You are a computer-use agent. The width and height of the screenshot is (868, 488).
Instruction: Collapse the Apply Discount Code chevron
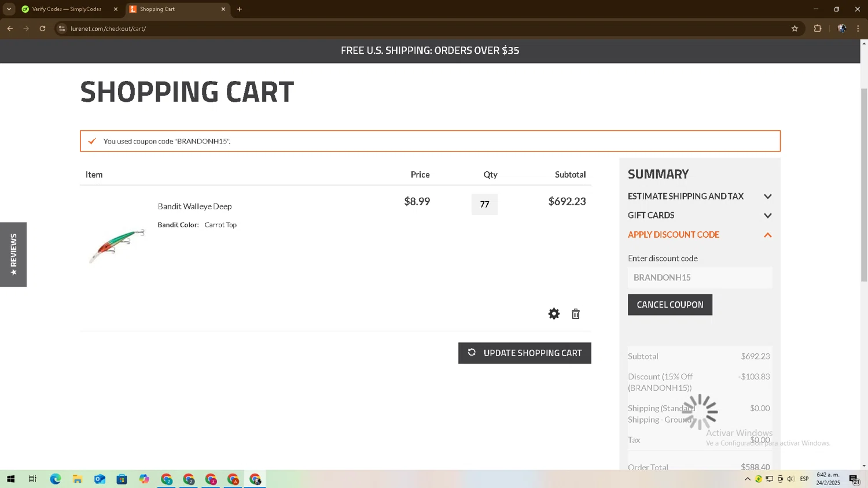(768, 235)
